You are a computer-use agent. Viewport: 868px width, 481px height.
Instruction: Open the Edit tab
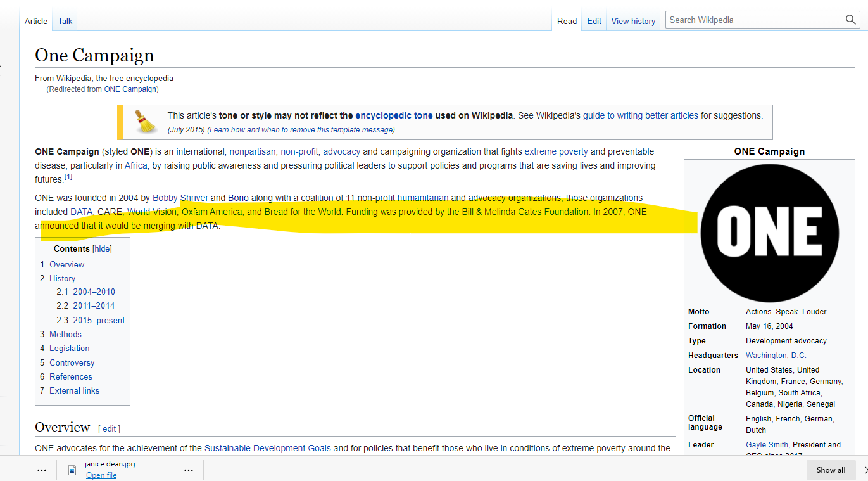594,21
